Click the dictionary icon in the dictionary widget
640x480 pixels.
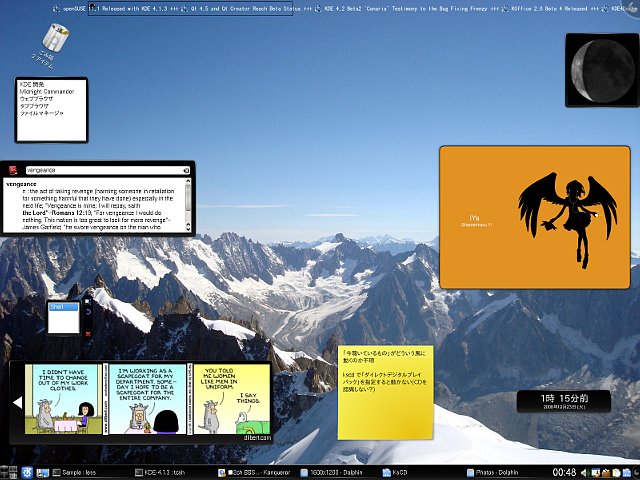(13, 170)
